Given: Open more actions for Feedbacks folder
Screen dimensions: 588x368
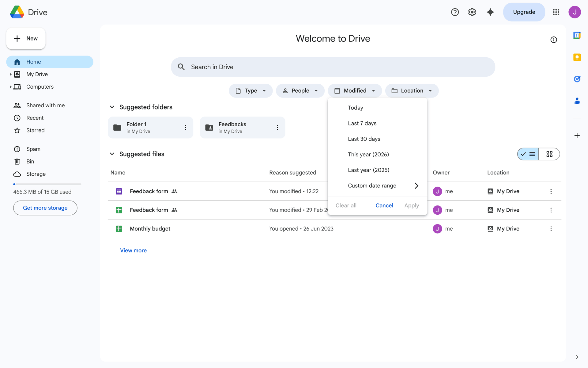Looking at the screenshot, I should 277,128.
